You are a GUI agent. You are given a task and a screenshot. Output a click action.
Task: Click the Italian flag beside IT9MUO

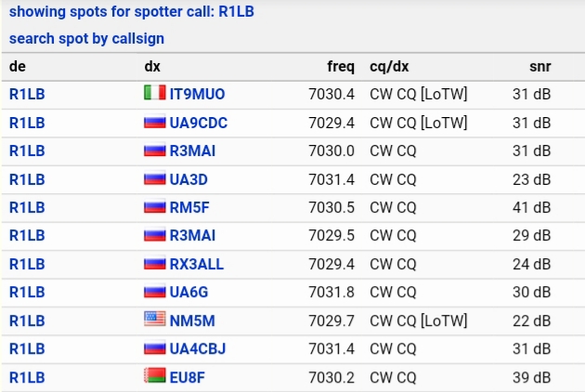coord(155,93)
